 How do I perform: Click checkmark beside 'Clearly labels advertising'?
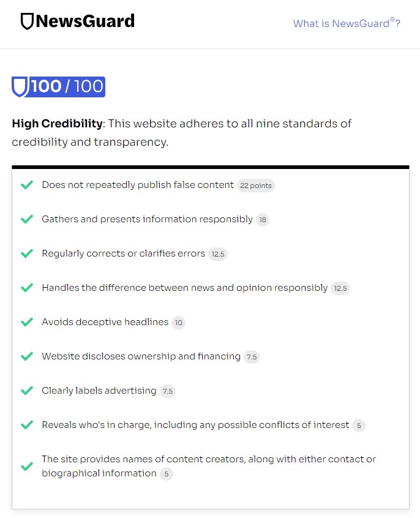tap(27, 391)
